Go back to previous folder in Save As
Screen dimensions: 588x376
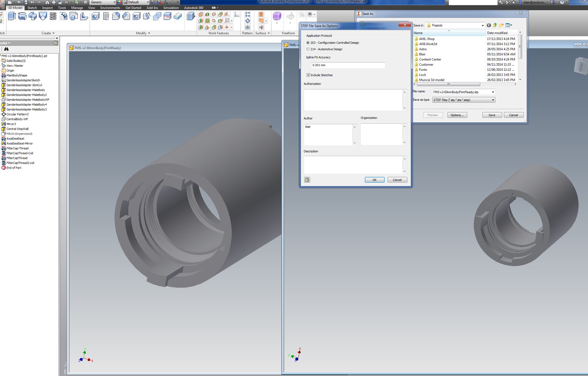(x=489, y=25)
